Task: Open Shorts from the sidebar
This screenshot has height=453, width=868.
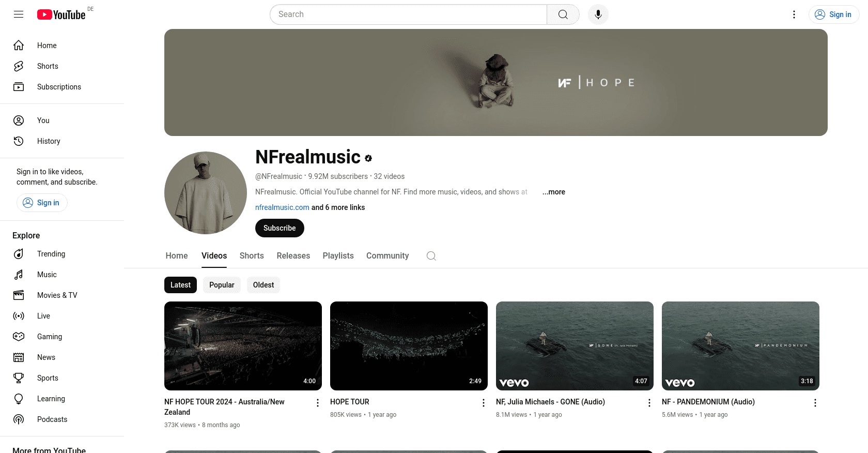Action: [x=48, y=66]
